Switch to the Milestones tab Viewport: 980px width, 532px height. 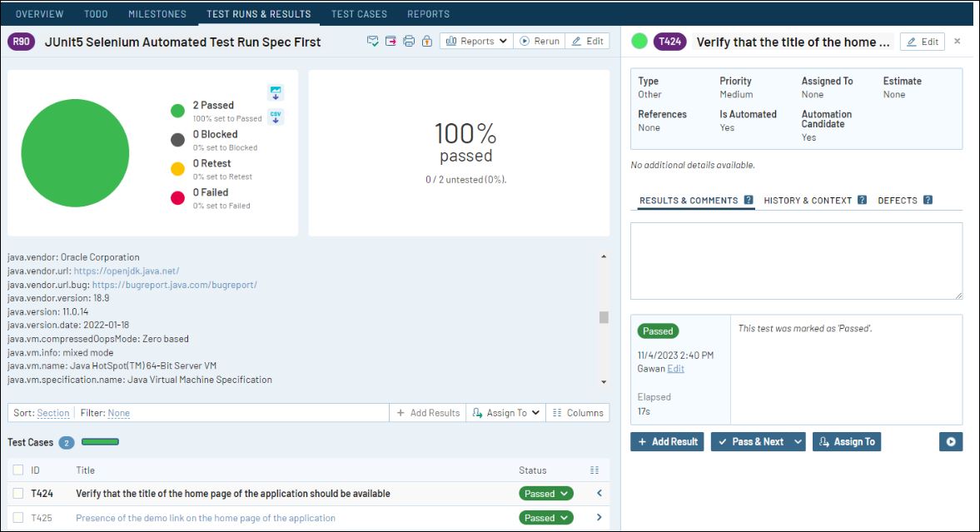[x=157, y=13]
